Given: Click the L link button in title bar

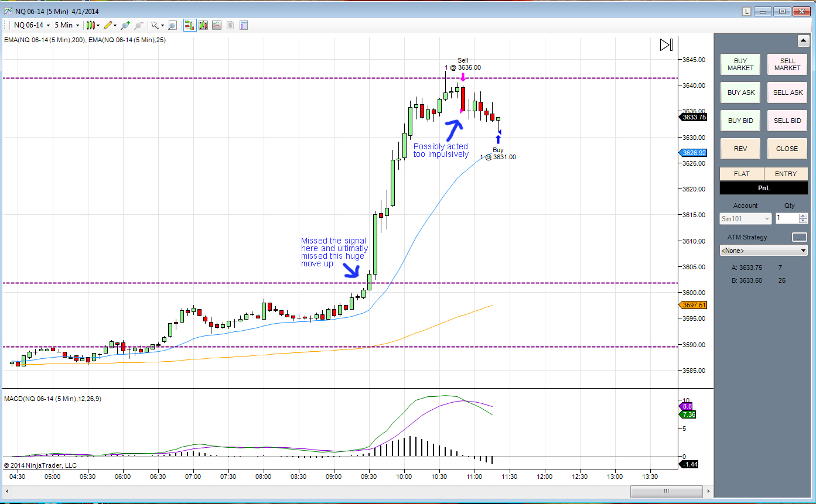Looking at the screenshot, I should [746, 11].
